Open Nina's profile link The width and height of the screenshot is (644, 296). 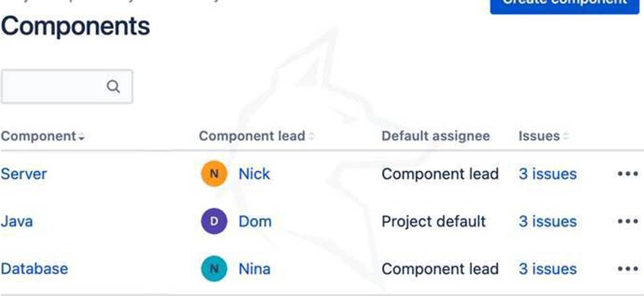click(x=254, y=269)
